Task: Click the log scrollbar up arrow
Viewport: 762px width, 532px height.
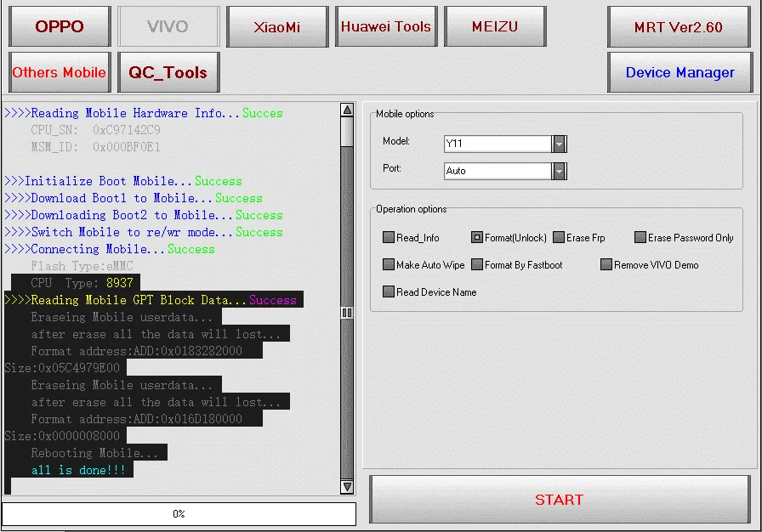Action: point(347,110)
